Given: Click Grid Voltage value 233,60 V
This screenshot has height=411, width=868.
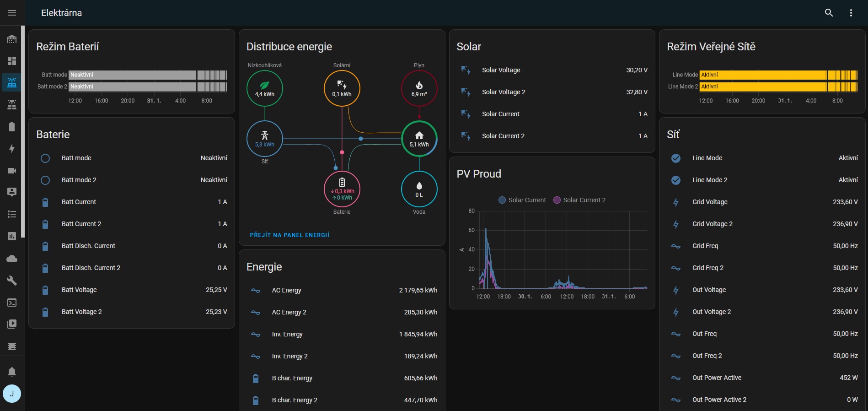Looking at the screenshot, I should (845, 202).
